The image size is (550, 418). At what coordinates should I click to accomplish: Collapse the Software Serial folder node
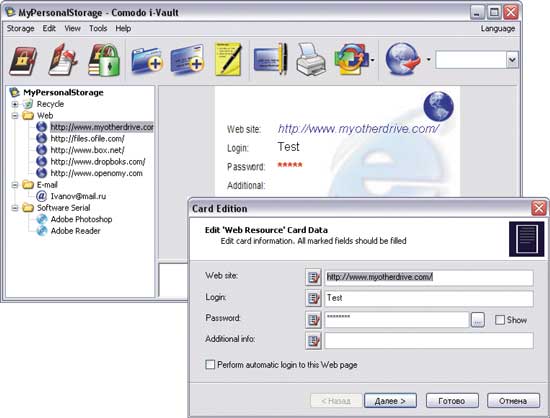15,208
